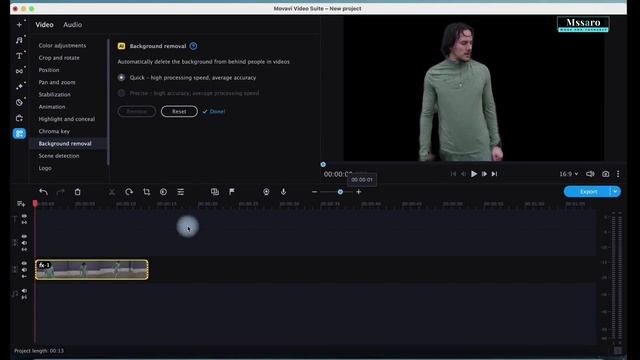
Task: Click the greyed-out Remove button
Action: pos(137,111)
